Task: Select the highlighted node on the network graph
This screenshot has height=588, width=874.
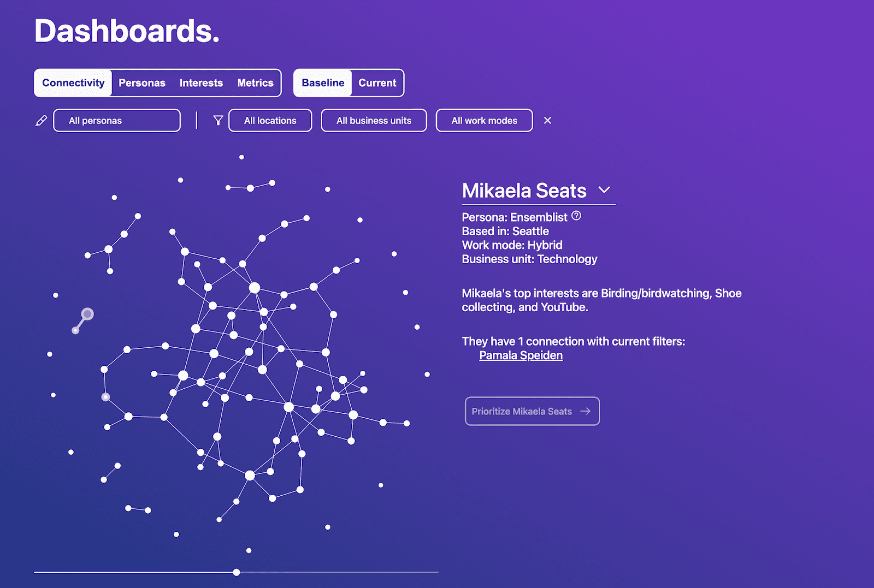Action: 105,396
